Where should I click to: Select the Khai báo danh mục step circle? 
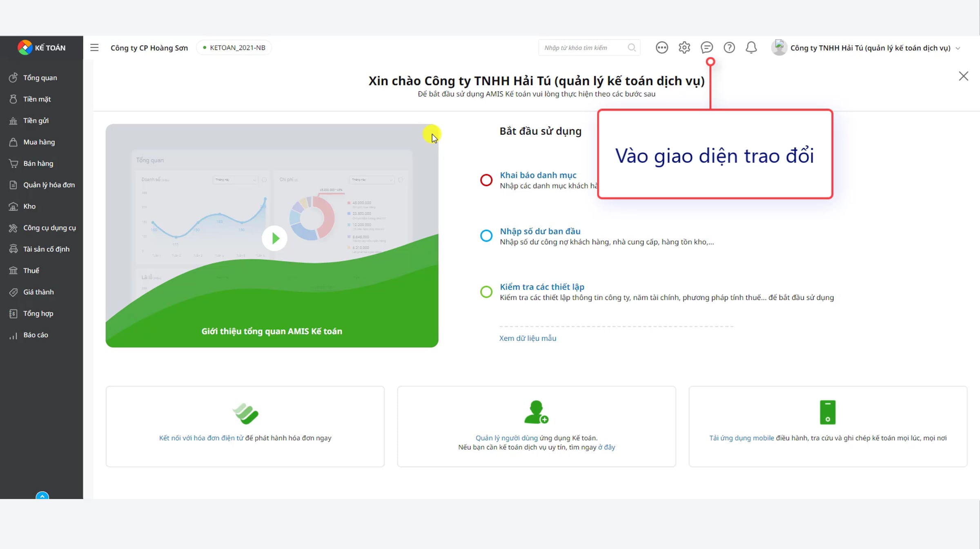point(486,180)
